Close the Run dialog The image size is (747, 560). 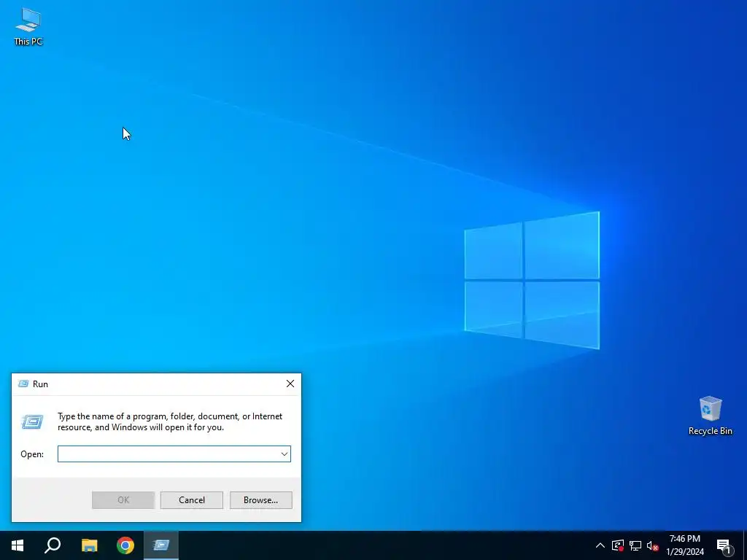pos(290,384)
